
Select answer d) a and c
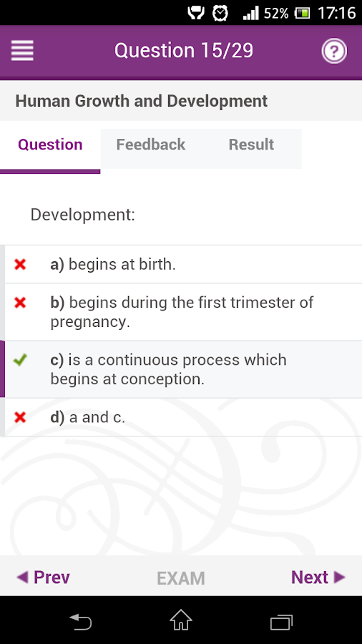tap(183, 417)
